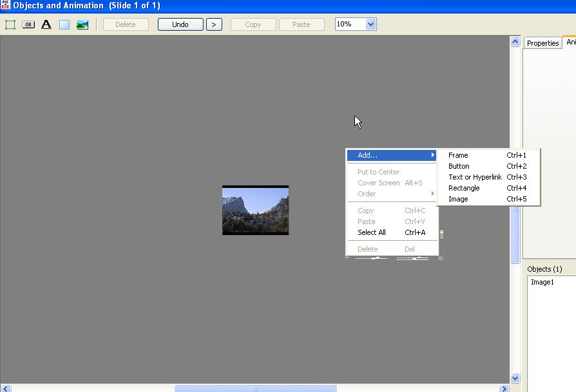
Task: Expand the Order submenu
Action: click(392, 194)
